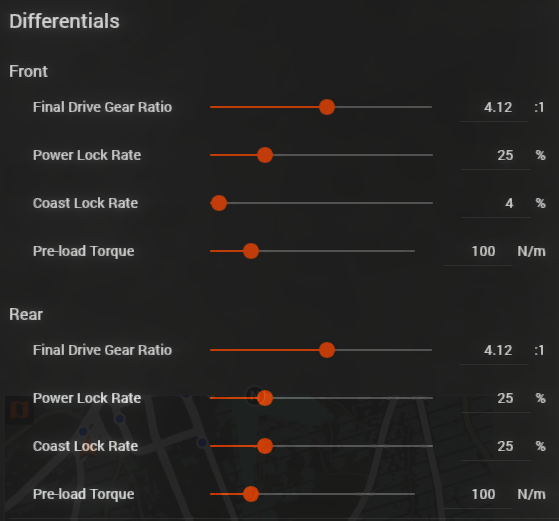
Task: Edit the Rear Coast Lock Rate 25 value
Action: coord(496,446)
